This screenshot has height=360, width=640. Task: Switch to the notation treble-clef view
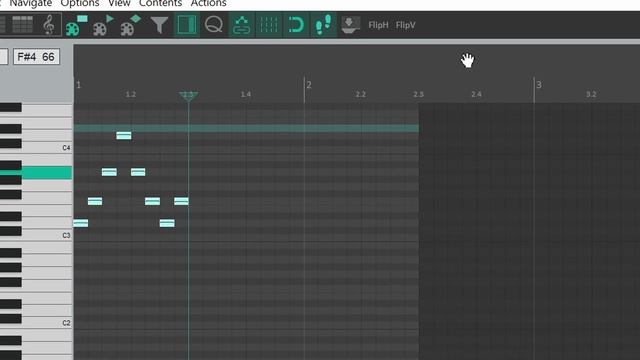pyautogui.click(x=49, y=24)
